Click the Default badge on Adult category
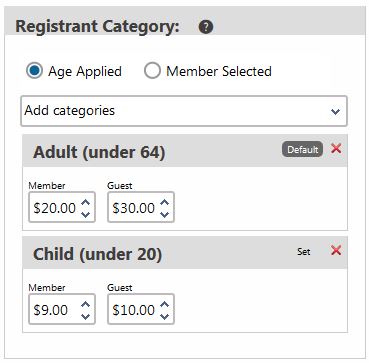Viewport: 369px width, 363px height. point(303,149)
